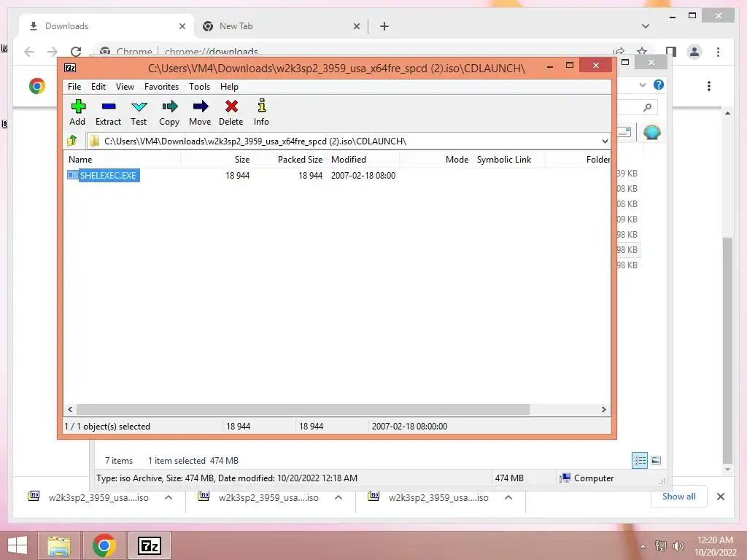The image size is (747, 560).
Task: Open 7-Zip from the taskbar
Action: pyautogui.click(x=149, y=545)
